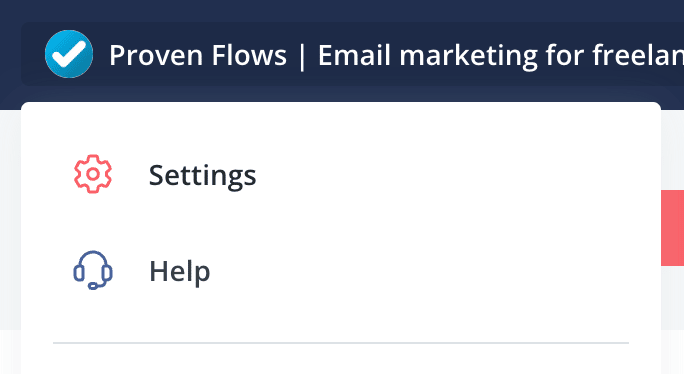Image resolution: width=684 pixels, height=374 pixels.
Task: Click empty space right of the Help label
Action: click(436, 271)
